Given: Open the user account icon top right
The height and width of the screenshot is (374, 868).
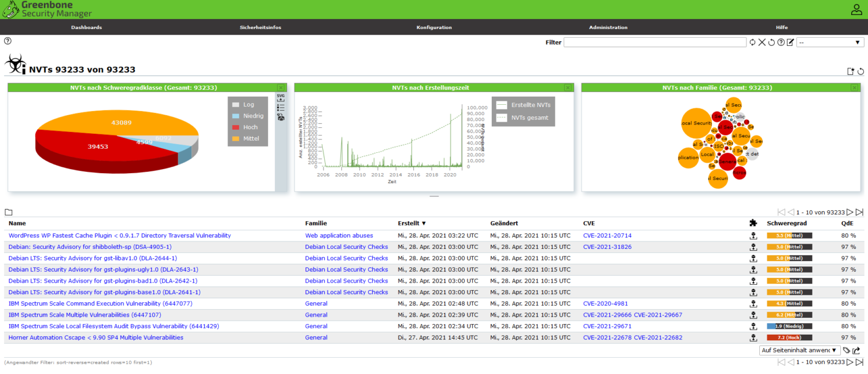Looking at the screenshot, I should point(856,9).
